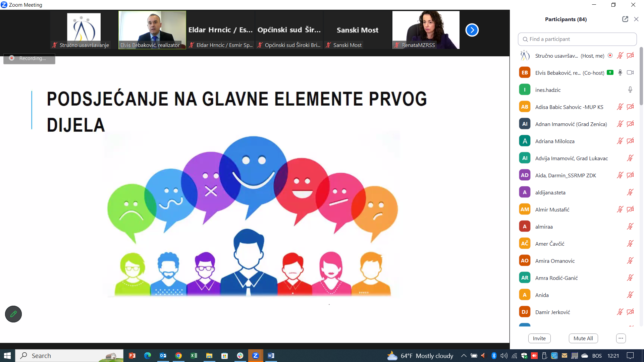Show hidden system tray icons
644x362 pixels.
click(464, 356)
